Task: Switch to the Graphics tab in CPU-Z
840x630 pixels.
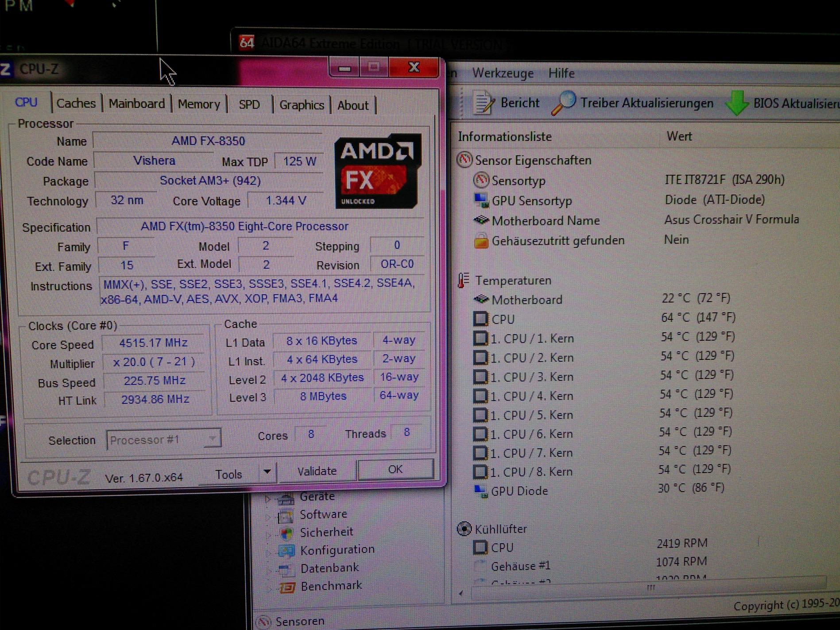Action: click(x=302, y=105)
